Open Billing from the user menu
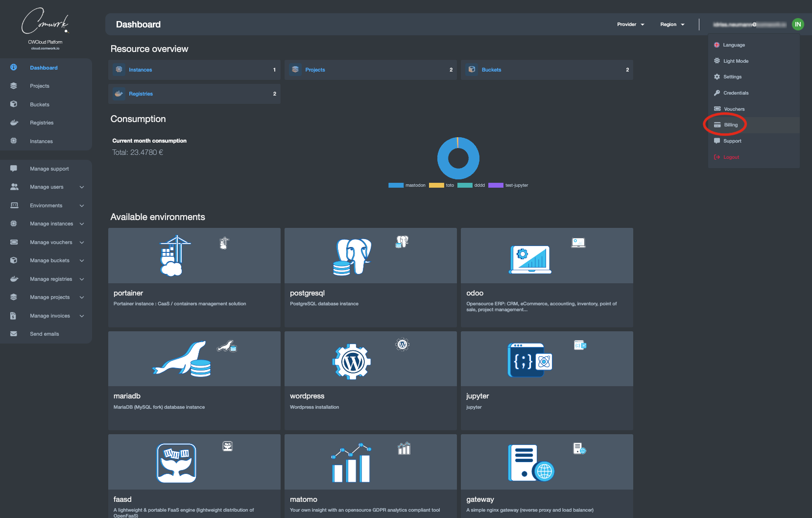Screen dimensions: 812x518 pos(731,125)
